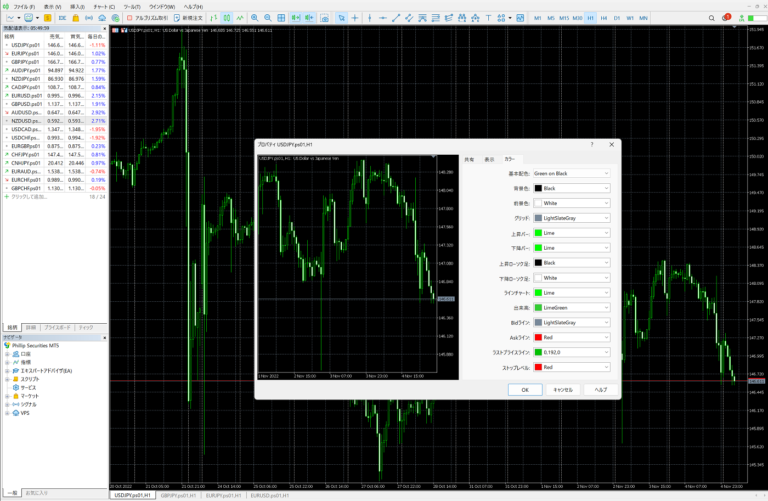768x501 pixels.
Task: Click the マーケット item in navigator tree
Action: pyautogui.click(x=30, y=396)
